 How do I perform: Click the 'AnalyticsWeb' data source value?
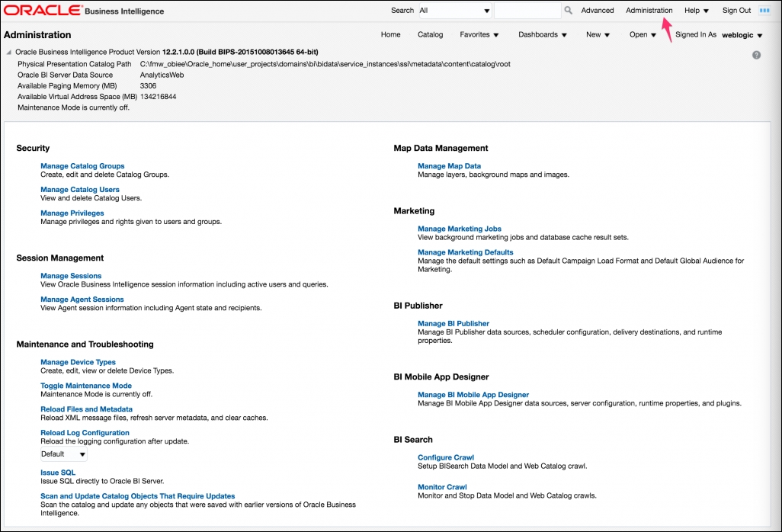pos(162,75)
